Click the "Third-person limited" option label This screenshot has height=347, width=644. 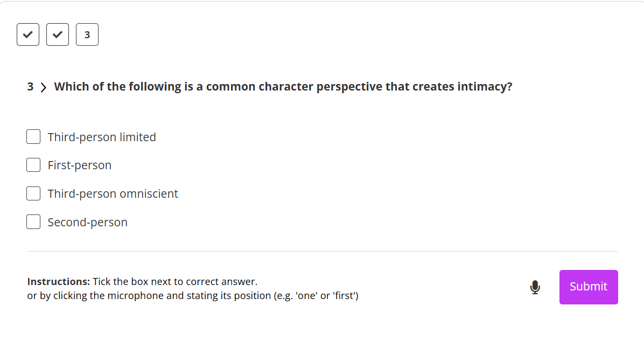click(x=102, y=137)
